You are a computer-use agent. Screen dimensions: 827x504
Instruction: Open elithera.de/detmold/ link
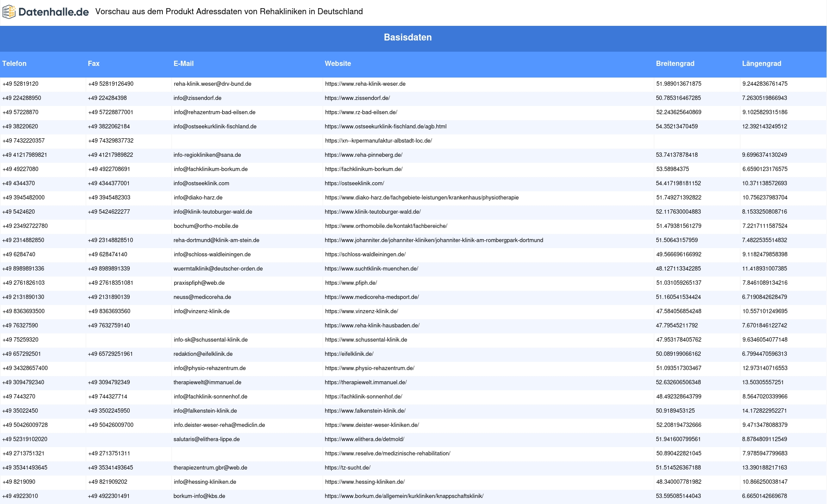point(364,439)
